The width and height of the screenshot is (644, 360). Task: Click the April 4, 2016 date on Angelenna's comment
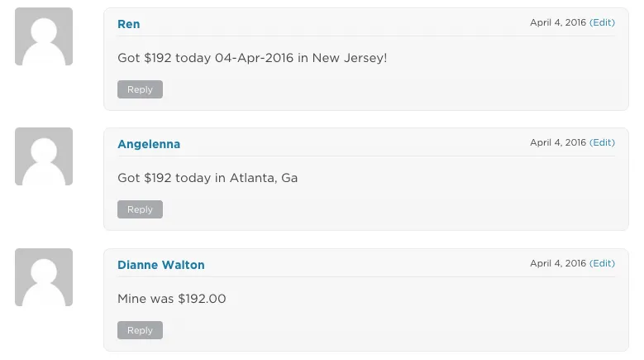pos(558,142)
